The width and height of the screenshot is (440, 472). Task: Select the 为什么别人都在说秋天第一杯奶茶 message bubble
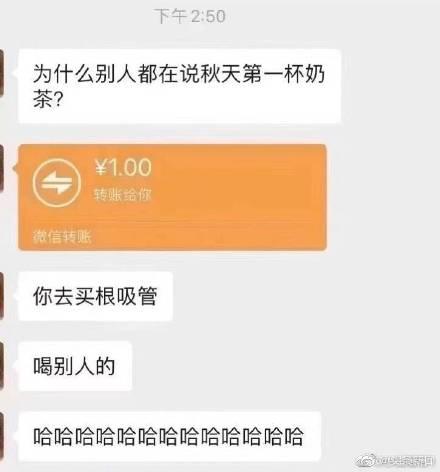point(180,86)
